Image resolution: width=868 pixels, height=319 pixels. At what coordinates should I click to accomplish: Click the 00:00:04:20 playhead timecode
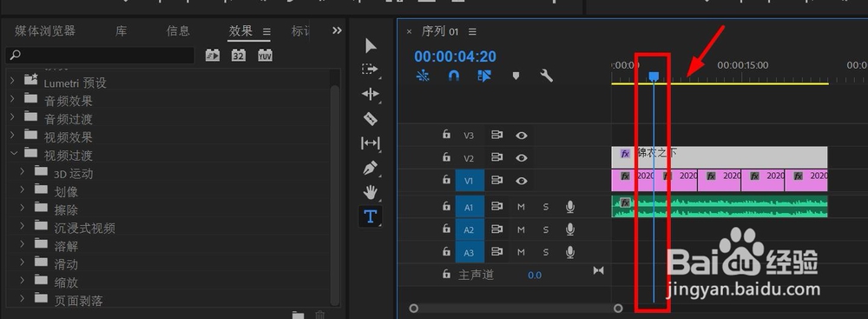pos(455,56)
